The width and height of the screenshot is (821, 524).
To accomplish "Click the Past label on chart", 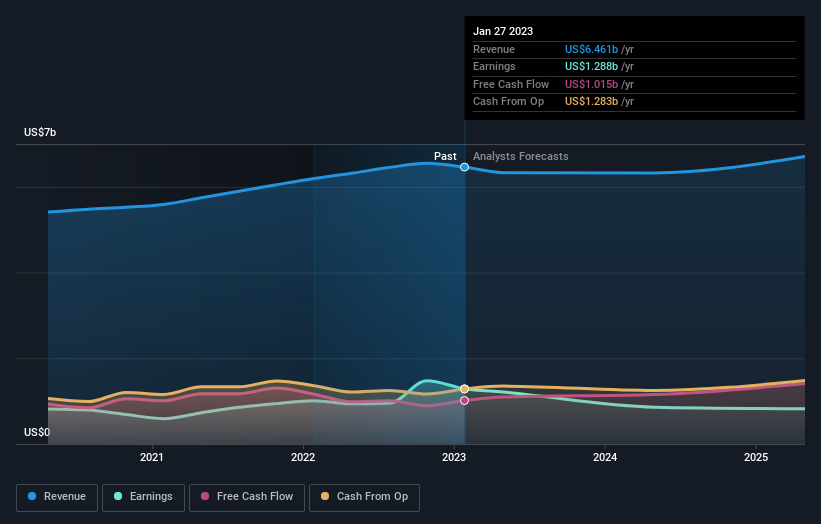I will 445,156.
